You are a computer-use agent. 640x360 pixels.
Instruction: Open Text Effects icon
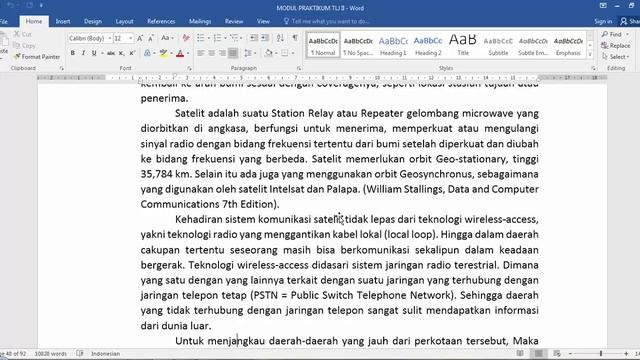[x=147, y=53]
